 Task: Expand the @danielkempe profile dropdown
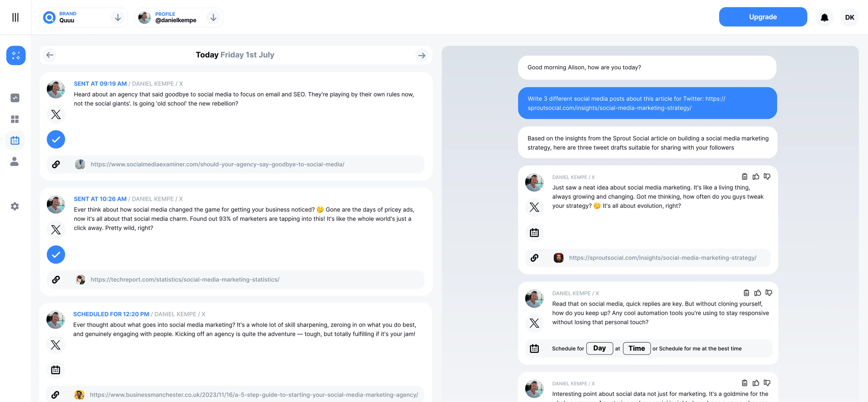[213, 17]
